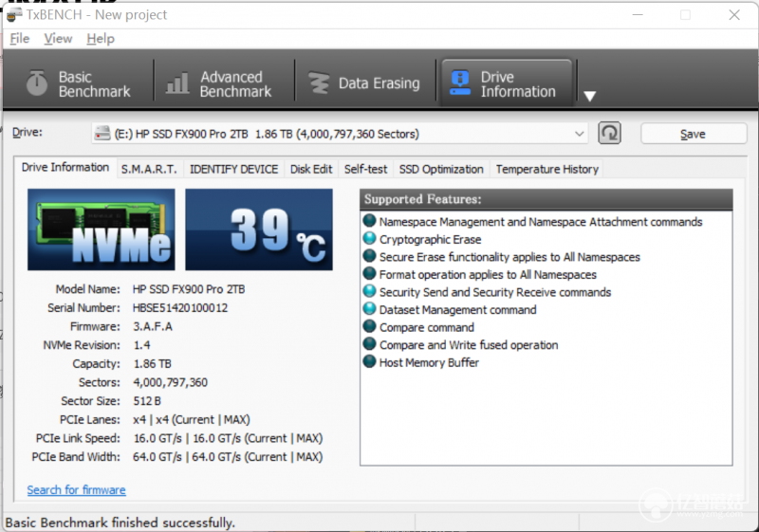
Task: Switch to the SSD Optimization tab
Action: (441, 169)
